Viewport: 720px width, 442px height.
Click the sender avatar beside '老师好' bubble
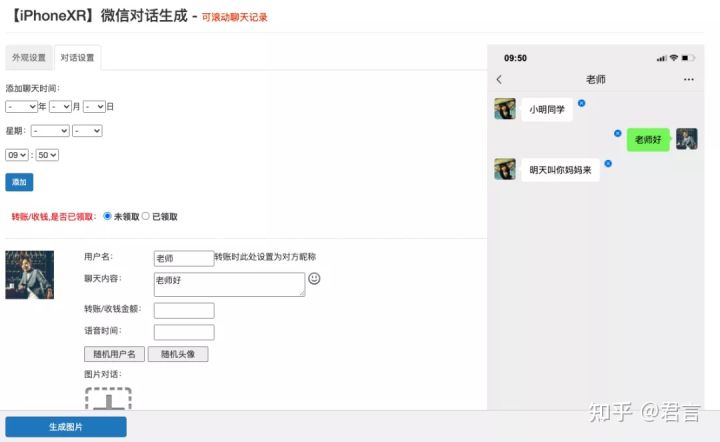[686, 139]
